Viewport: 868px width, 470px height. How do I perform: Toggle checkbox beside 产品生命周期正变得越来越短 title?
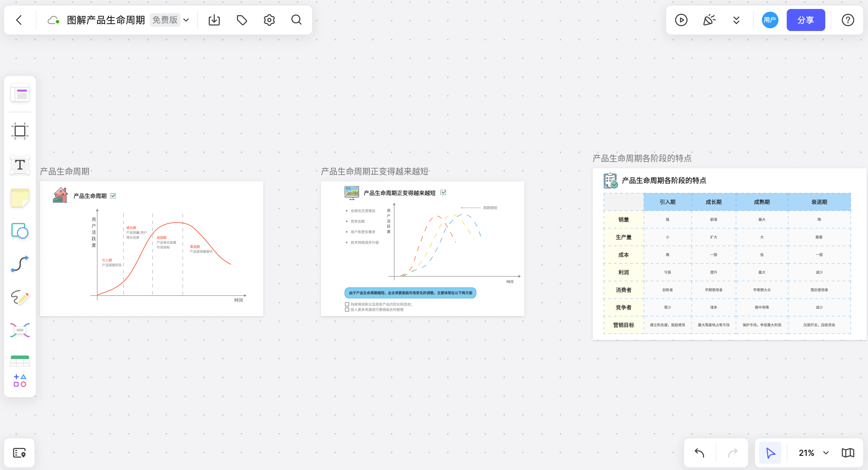click(444, 193)
